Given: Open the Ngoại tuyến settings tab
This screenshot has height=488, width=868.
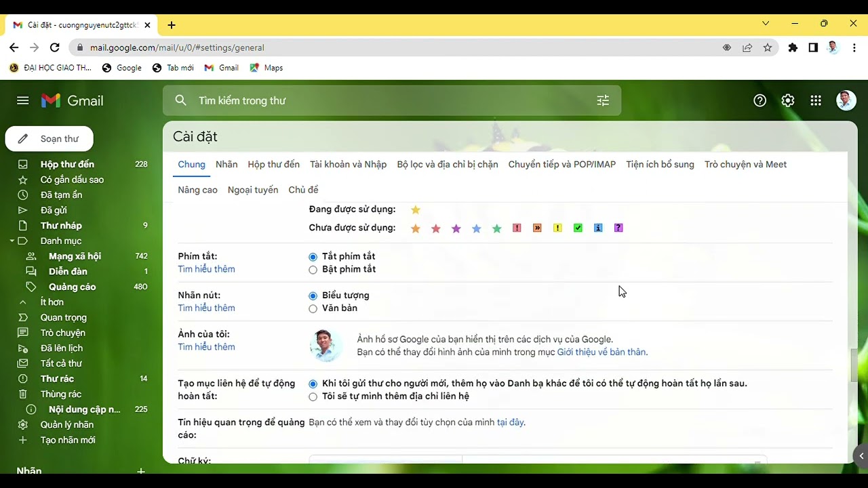Looking at the screenshot, I should [x=253, y=190].
